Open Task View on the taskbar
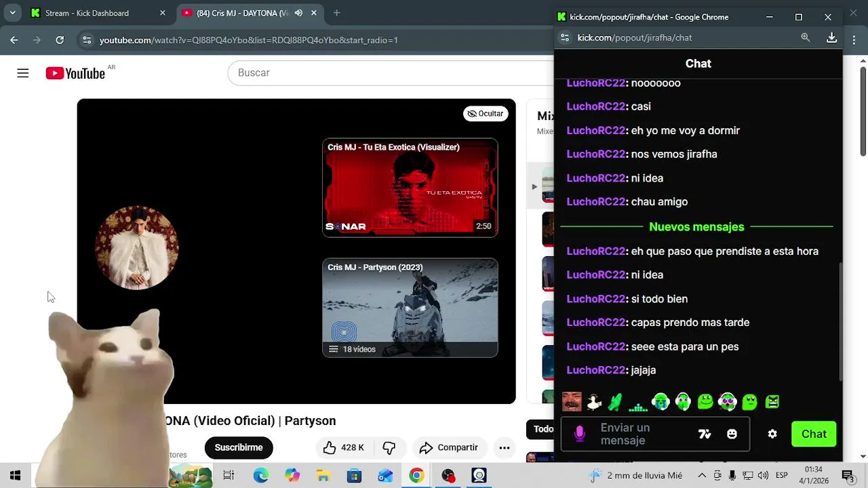868x488 pixels. [x=229, y=476]
